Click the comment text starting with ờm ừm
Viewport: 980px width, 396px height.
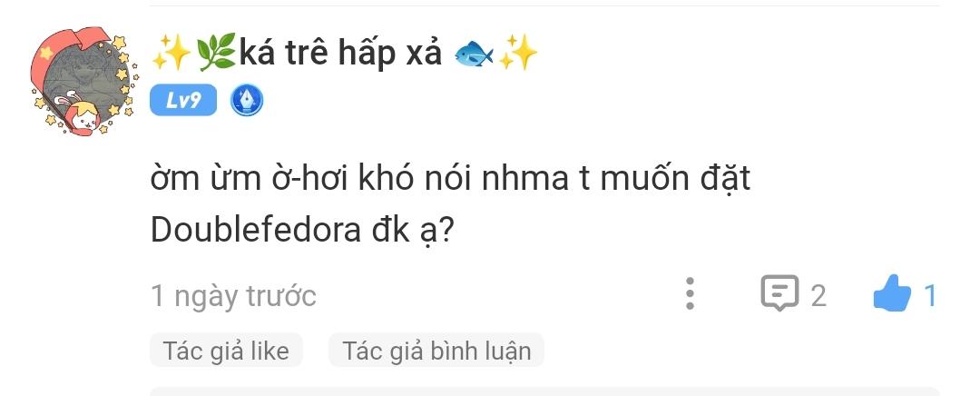tap(450, 204)
